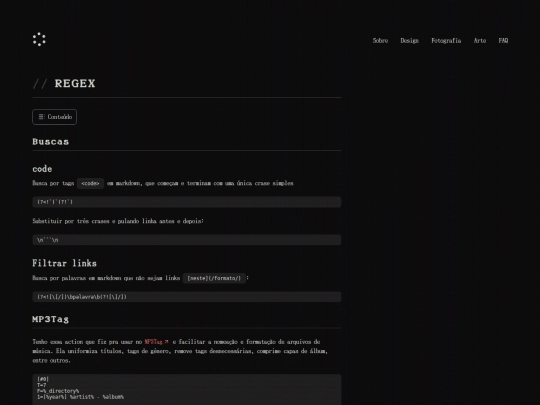
Task: Open the Design navigation link
Action: tap(409, 41)
